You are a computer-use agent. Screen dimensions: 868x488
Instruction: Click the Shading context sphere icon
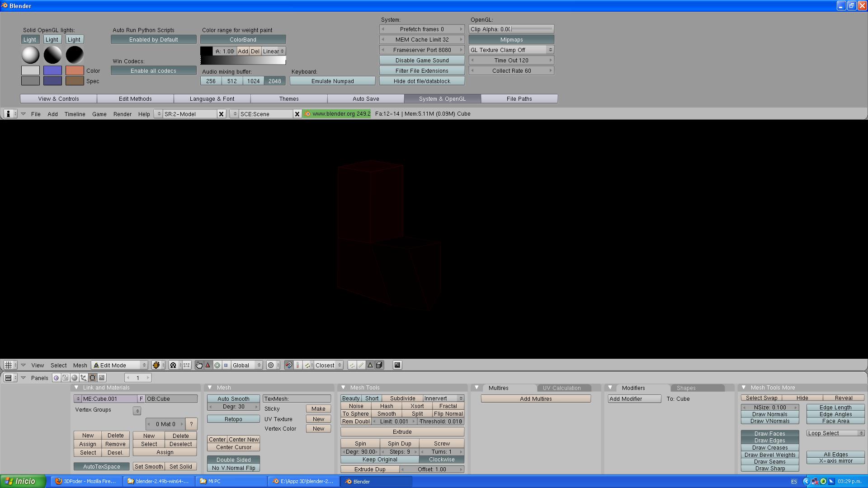[75, 378]
